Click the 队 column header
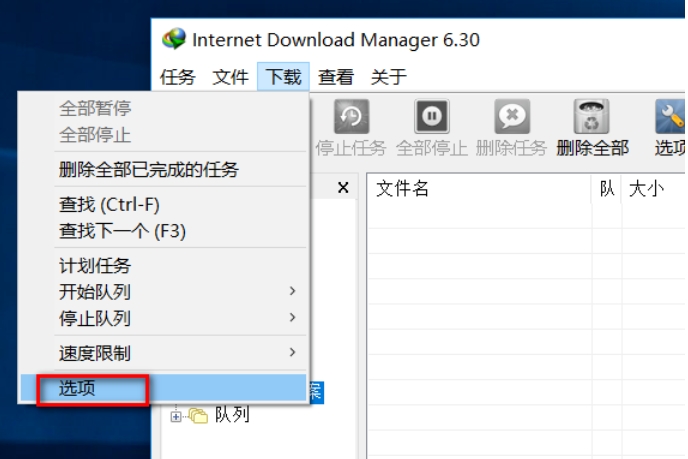Screen dimensions: 688x459 [x=606, y=189]
